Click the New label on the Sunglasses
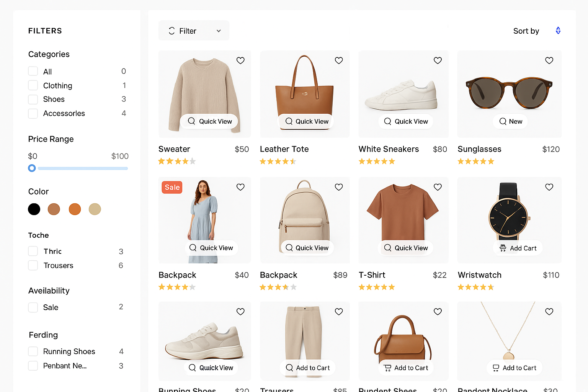The width and height of the screenshot is (588, 392). tap(510, 121)
